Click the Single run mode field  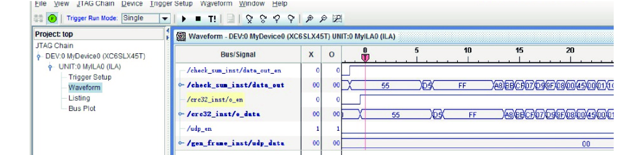[141, 18]
